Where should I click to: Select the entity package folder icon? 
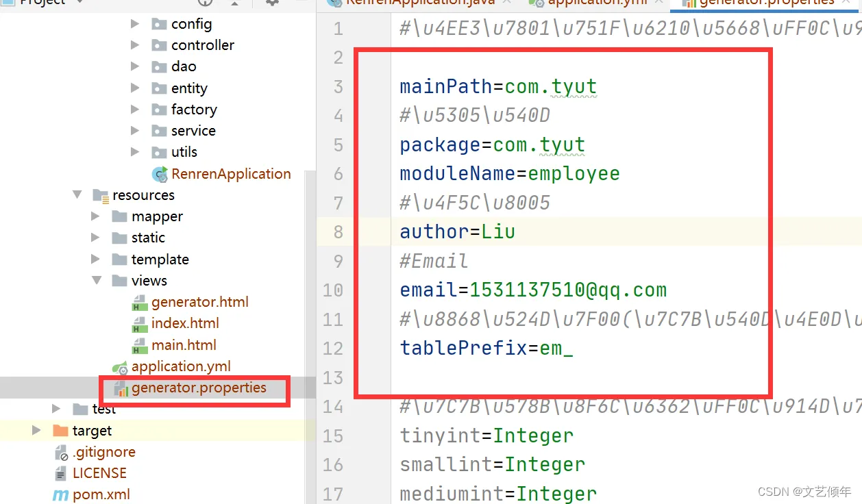pyautogui.click(x=159, y=88)
